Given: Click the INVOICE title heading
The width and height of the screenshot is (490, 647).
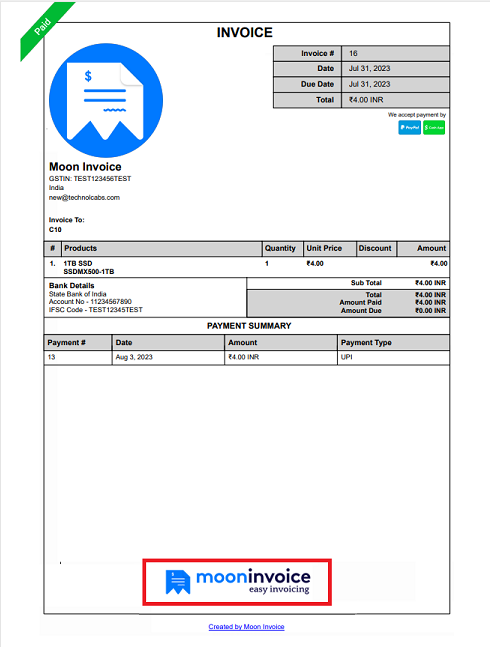Looking at the screenshot, I should coord(245,32).
